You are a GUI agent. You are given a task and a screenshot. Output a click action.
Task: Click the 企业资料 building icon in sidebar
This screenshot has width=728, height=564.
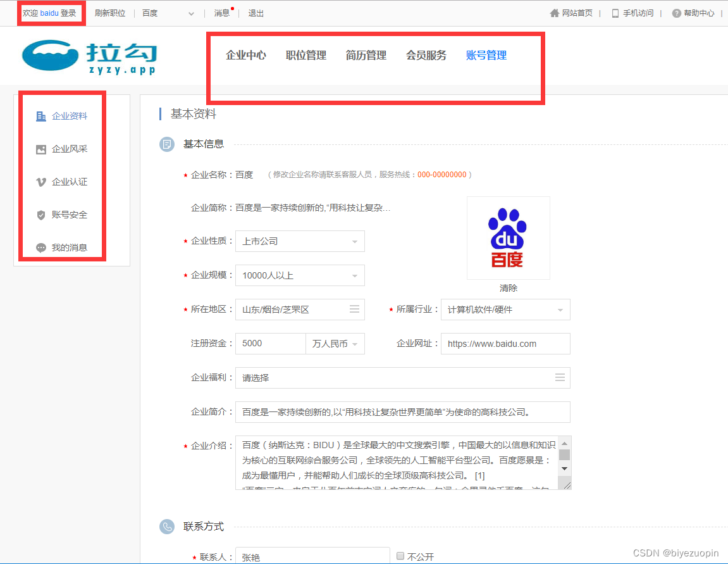(x=41, y=116)
